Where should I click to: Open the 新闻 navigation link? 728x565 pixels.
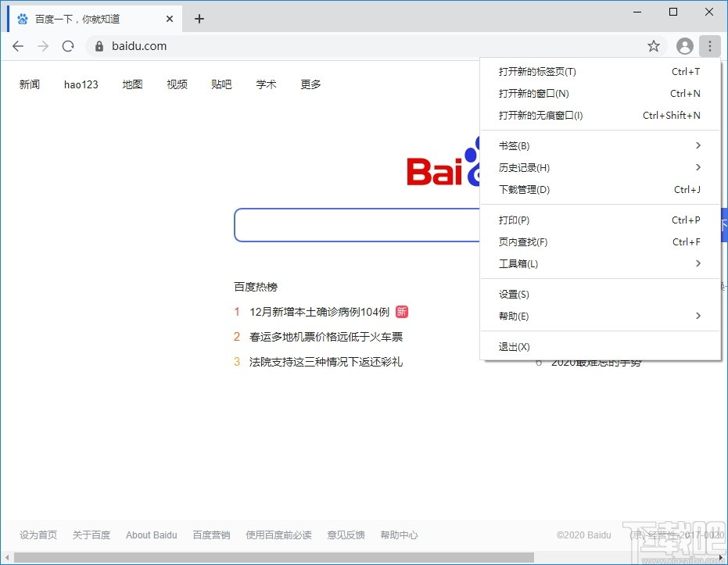[30, 84]
